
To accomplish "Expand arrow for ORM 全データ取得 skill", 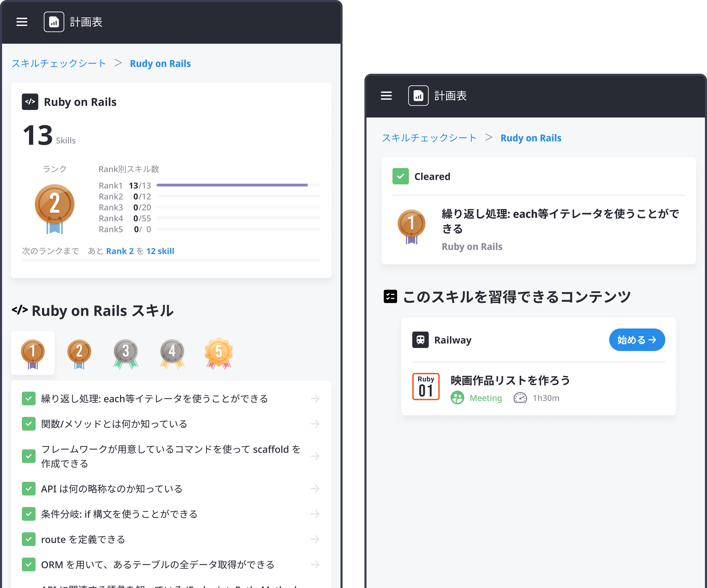I will click(315, 564).
